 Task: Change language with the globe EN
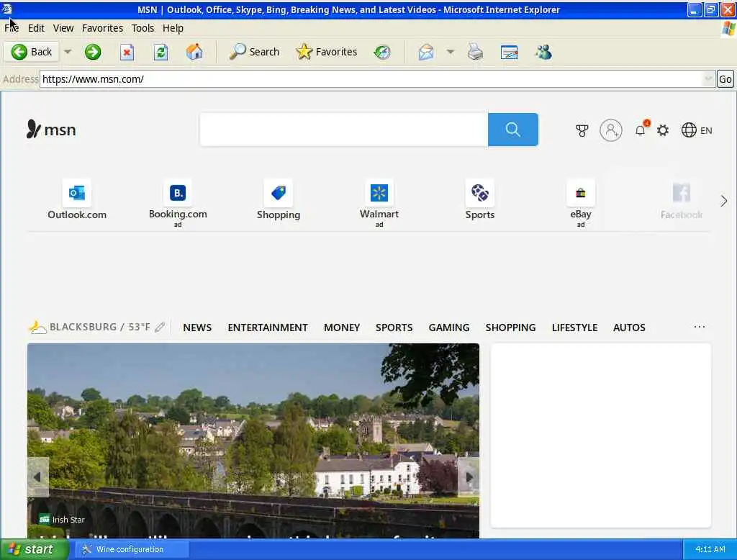pyautogui.click(x=697, y=130)
